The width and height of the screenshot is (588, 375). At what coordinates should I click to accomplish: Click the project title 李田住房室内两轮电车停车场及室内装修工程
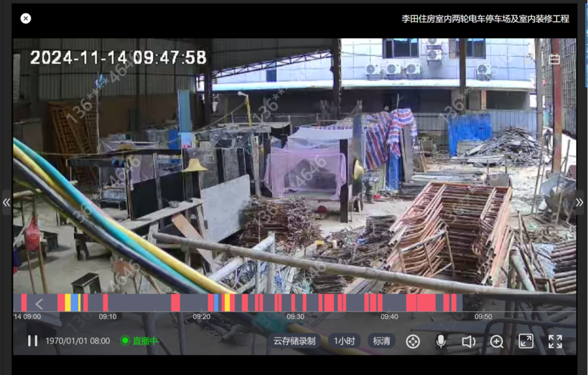point(485,19)
